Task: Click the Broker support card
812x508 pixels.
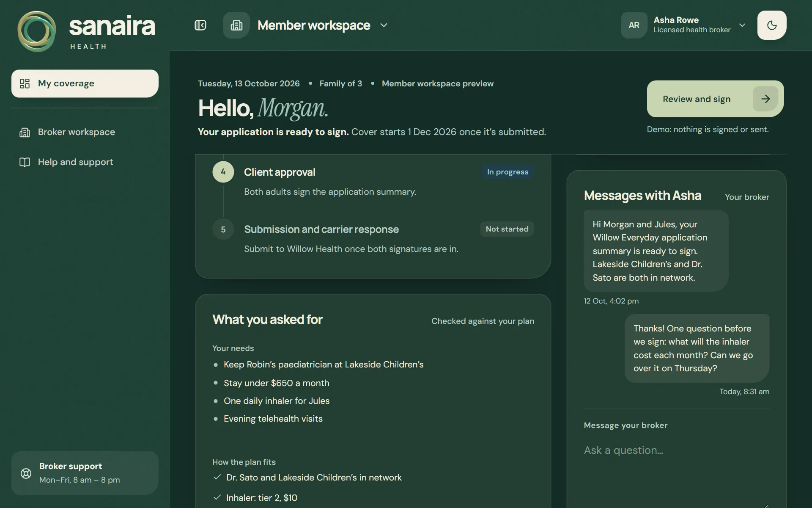Action: point(85,473)
